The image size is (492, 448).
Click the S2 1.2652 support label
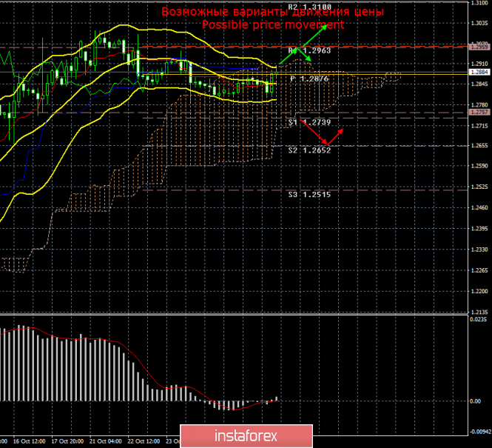[x=310, y=150]
